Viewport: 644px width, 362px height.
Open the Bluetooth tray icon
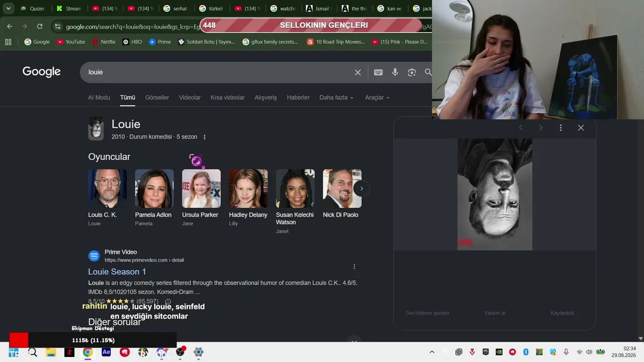[526, 352]
